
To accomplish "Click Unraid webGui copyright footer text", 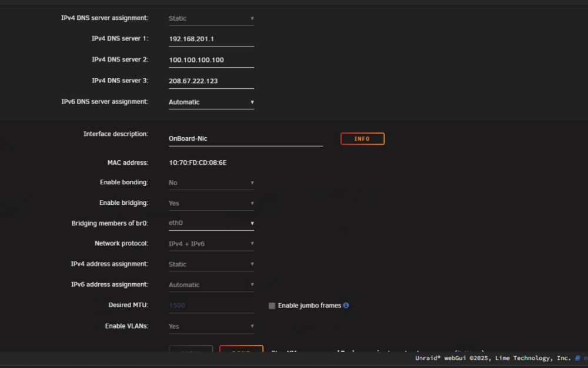I will point(493,358).
